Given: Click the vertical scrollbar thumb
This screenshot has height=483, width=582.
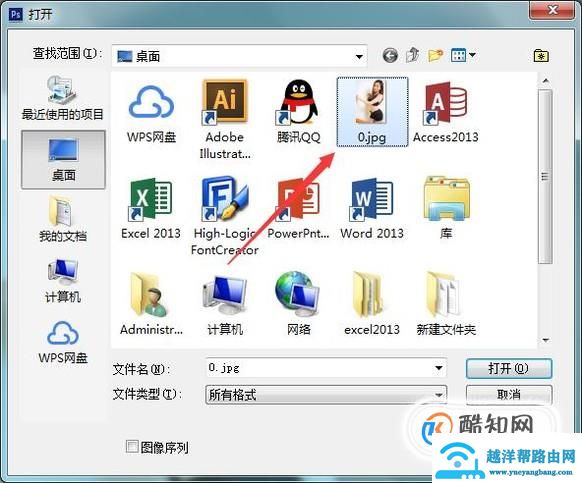Looking at the screenshot, I should pos(545,177).
